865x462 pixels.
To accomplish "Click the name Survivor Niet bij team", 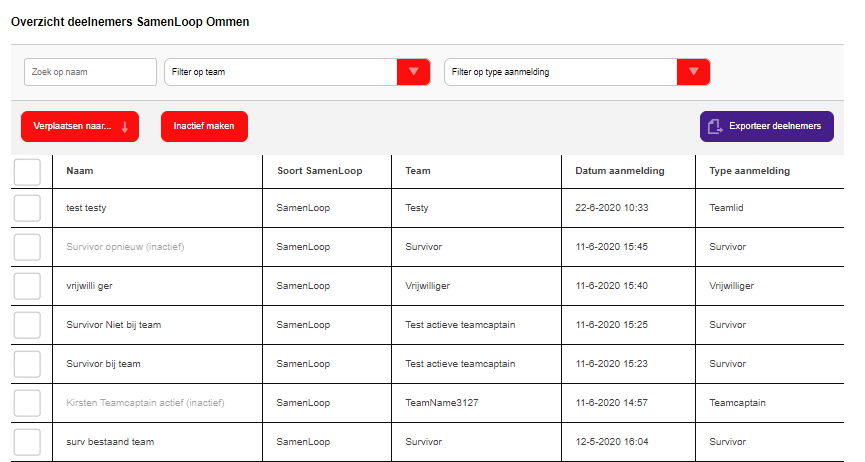I will pos(114,325).
